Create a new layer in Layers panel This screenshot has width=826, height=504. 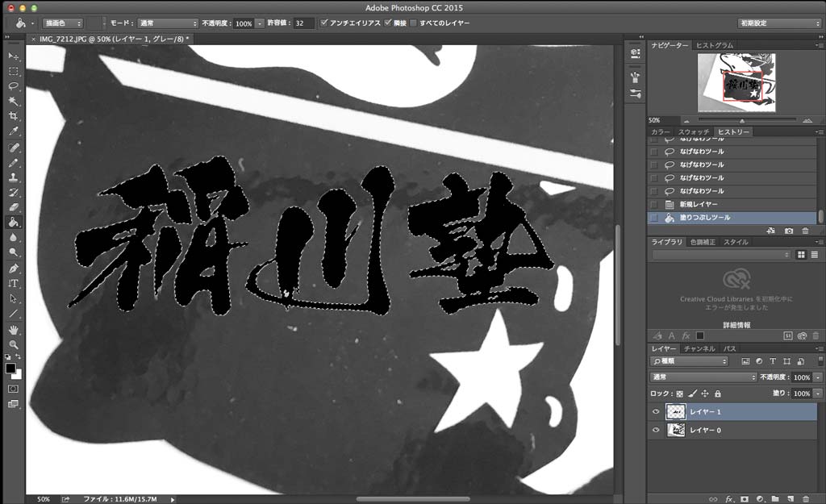791,498
